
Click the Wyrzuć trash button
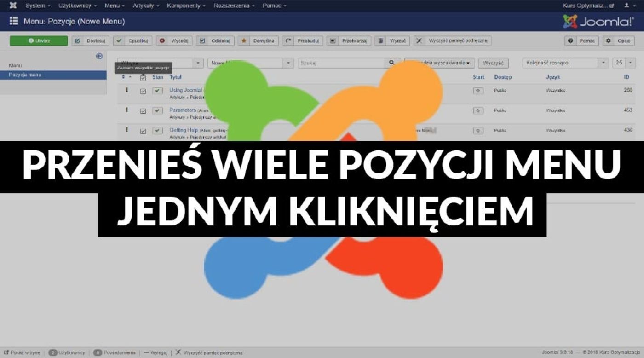pos(392,41)
